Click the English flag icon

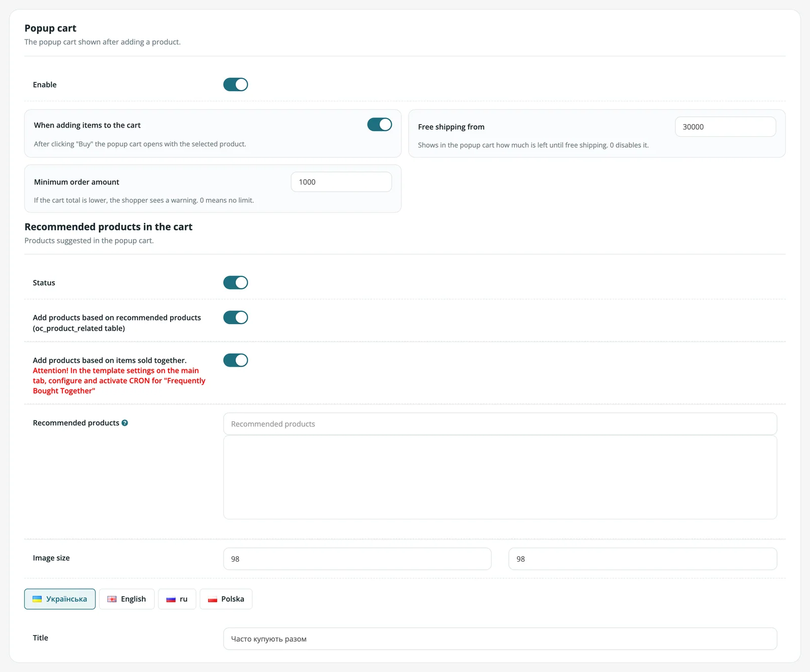point(112,599)
